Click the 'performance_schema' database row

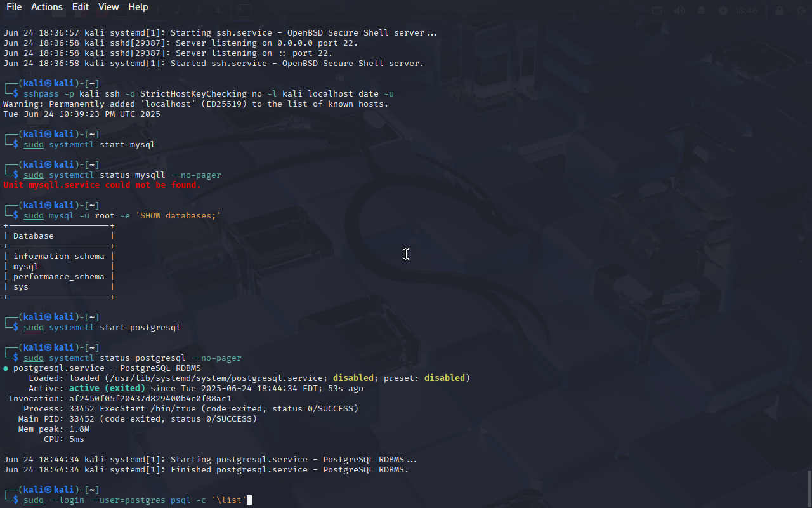pos(58,276)
